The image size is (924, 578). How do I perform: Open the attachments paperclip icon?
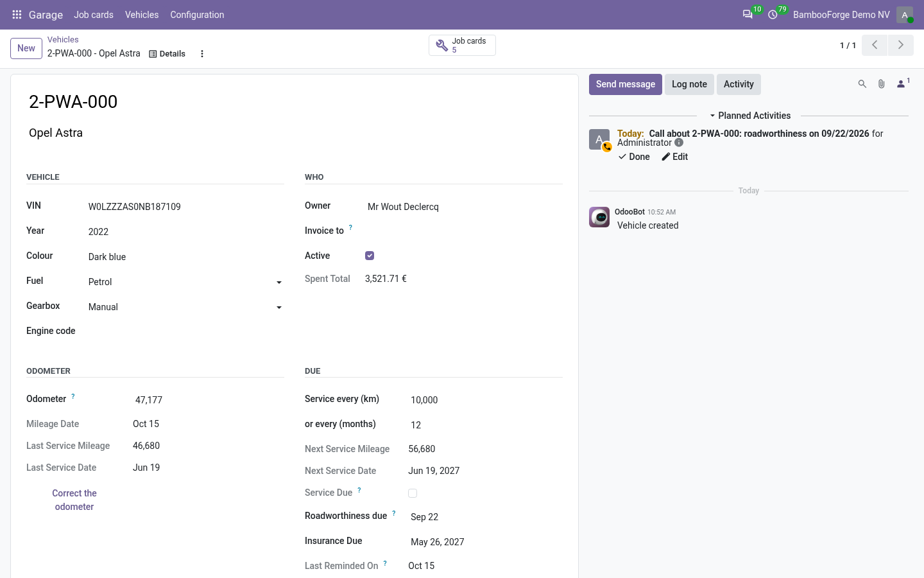882,84
